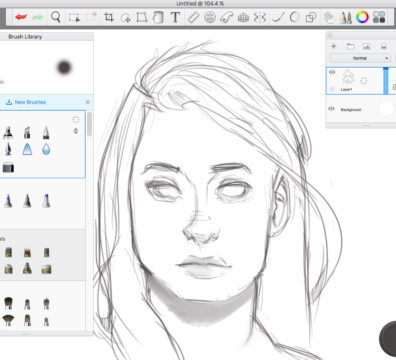This screenshot has width=396, height=360.
Task: Enable the Ellipse guide
Action: pyautogui.click(x=210, y=17)
